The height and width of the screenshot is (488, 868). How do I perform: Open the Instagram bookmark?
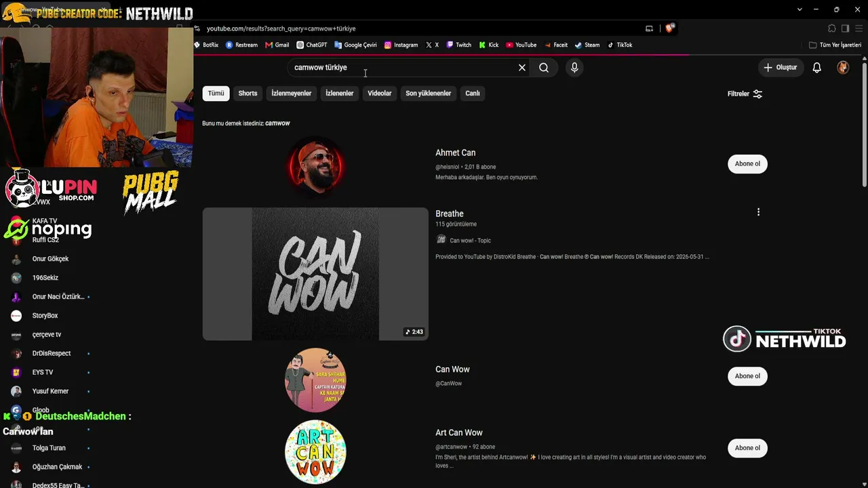click(401, 45)
